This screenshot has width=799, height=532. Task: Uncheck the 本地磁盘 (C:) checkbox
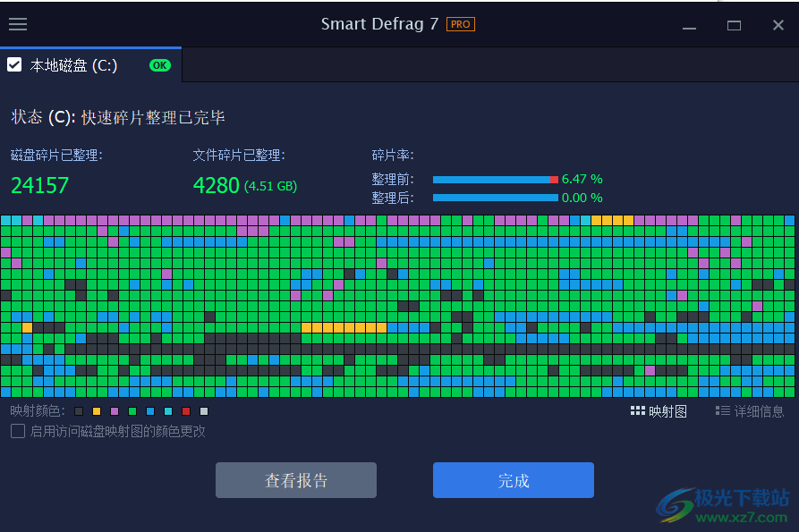coord(14,64)
